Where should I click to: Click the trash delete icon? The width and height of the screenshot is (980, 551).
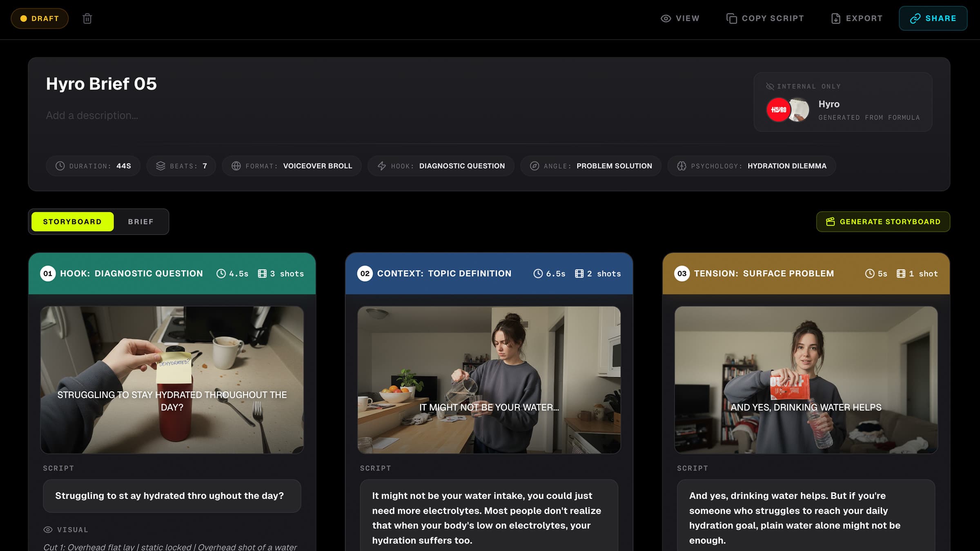coord(87,18)
